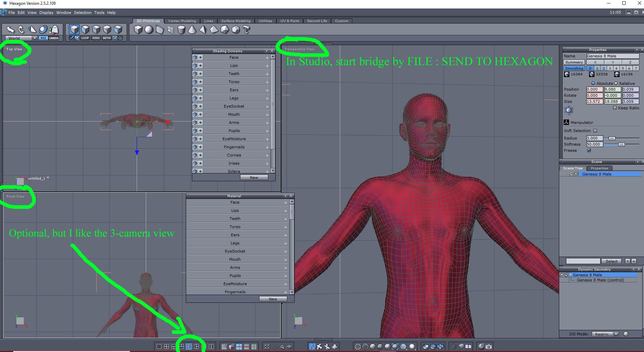Click the Select button in Scene panel
The width and height of the screenshot is (644, 352).
[x=611, y=261]
